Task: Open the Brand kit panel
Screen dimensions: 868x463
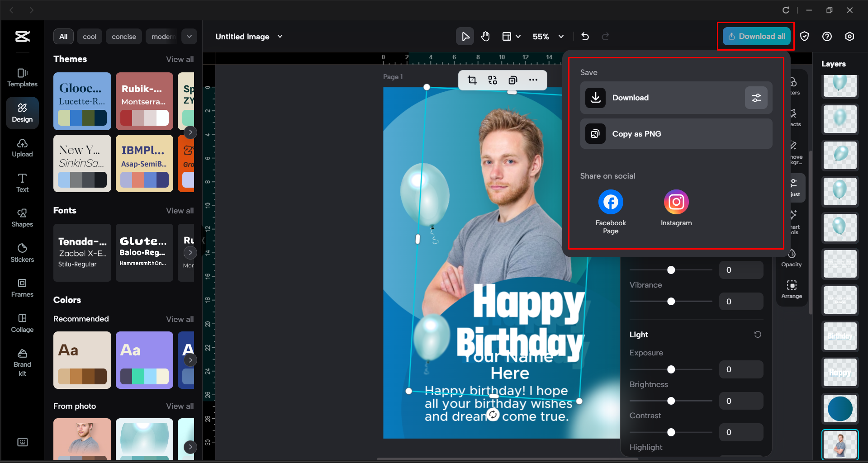Action: pos(22,363)
